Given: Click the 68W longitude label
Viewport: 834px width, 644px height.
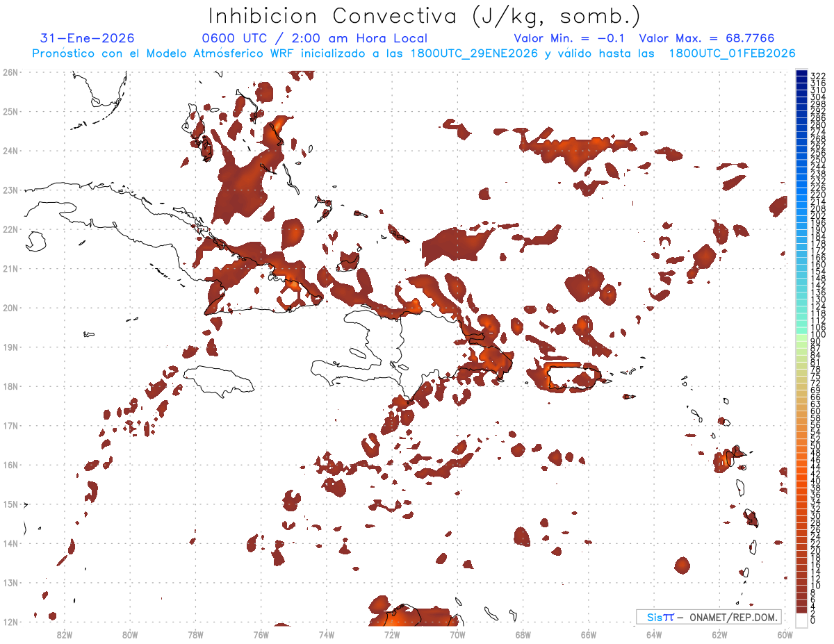Looking at the screenshot, I should click(523, 634).
